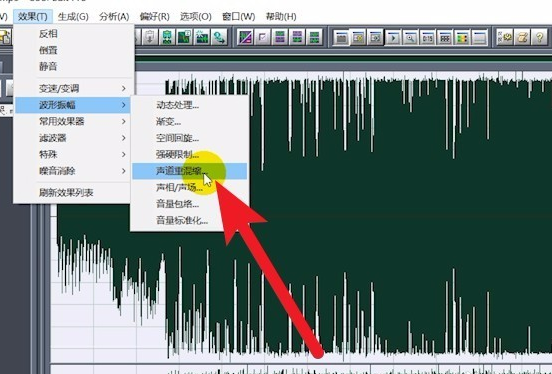
Task: Open the 生成(G) menu
Action: coord(73,17)
